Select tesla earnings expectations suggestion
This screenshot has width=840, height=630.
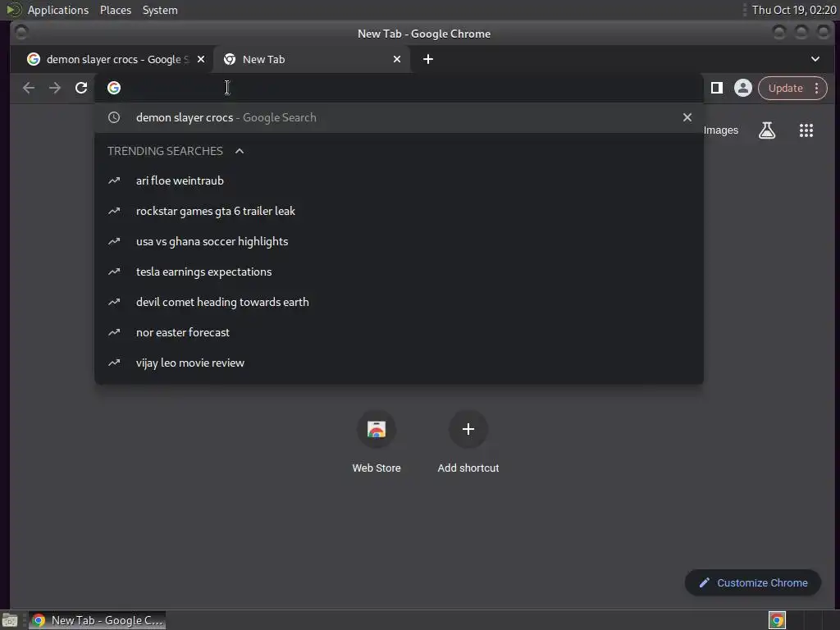399,272
